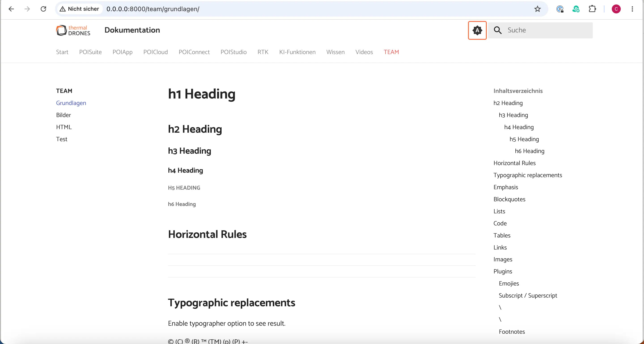Switch to the POISuite tab
The image size is (644, 344).
coord(90,52)
